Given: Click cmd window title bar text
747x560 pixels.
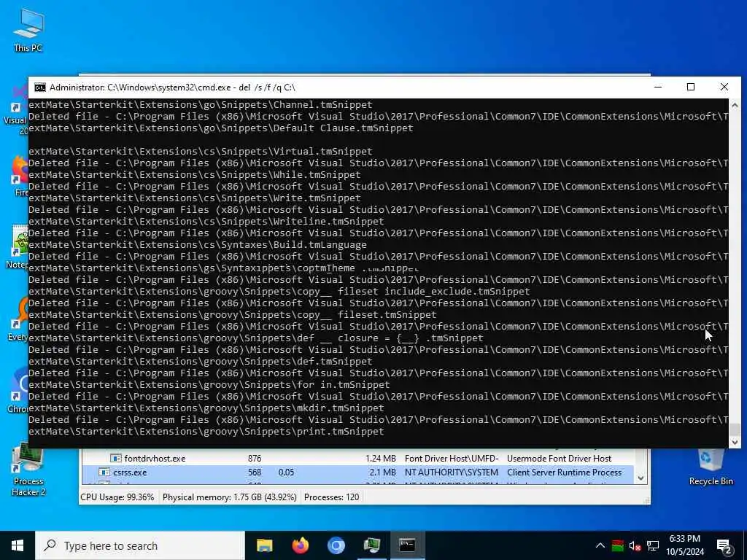Looking at the screenshot, I should click(172, 87).
